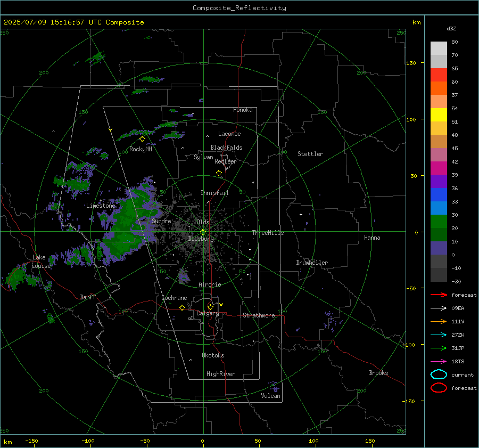This screenshot has height=448, width=479.
Task: Click the orange 111V arrow icon
Action: click(439, 321)
